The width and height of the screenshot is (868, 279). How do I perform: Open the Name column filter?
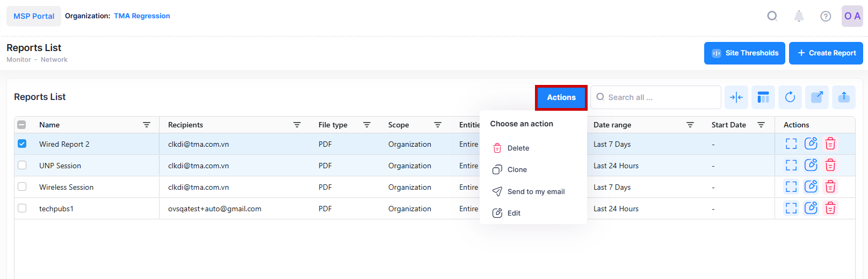[146, 125]
